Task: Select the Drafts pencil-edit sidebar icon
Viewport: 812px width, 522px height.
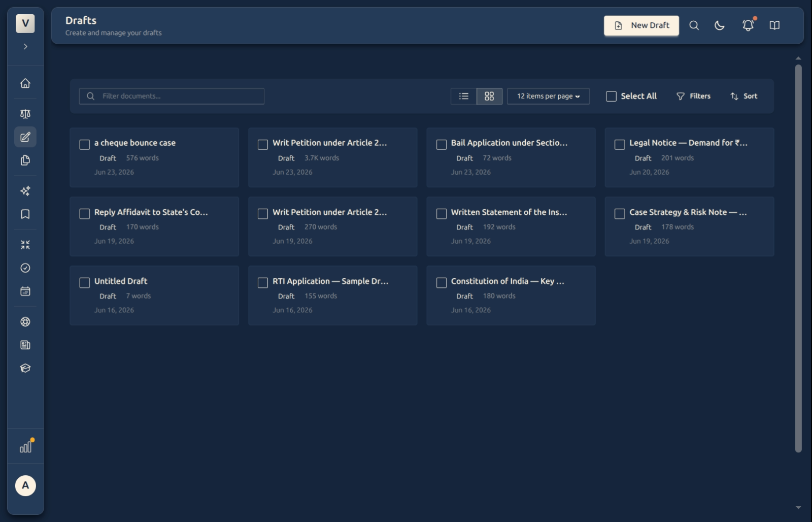Action: pyautogui.click(x=25, y=137)
